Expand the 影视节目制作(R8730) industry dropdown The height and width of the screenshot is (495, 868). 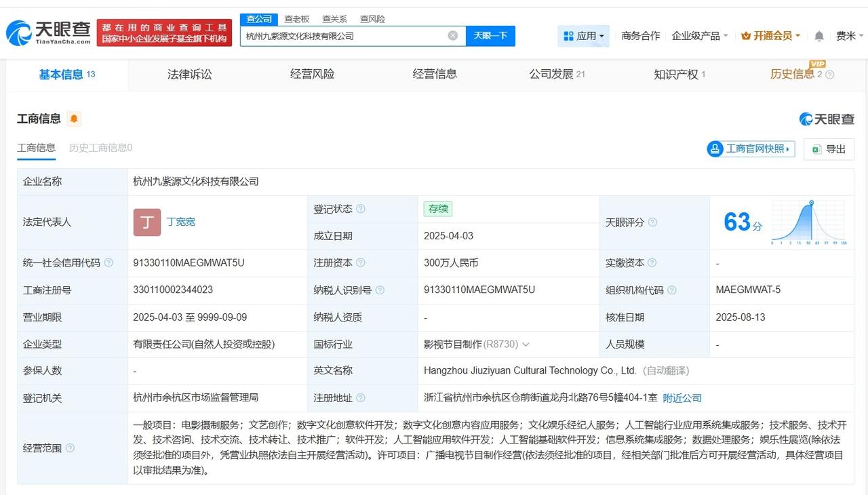[526, 344]
